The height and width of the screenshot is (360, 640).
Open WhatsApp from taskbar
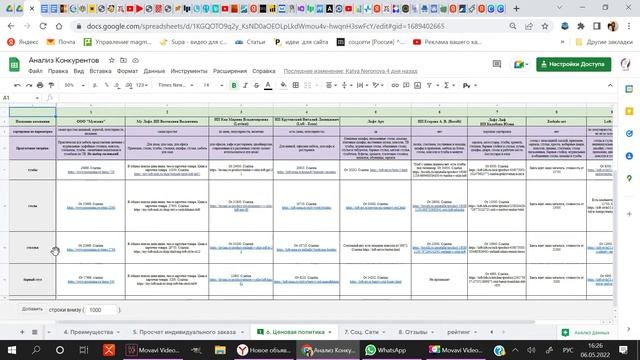(x=386, y=350)
